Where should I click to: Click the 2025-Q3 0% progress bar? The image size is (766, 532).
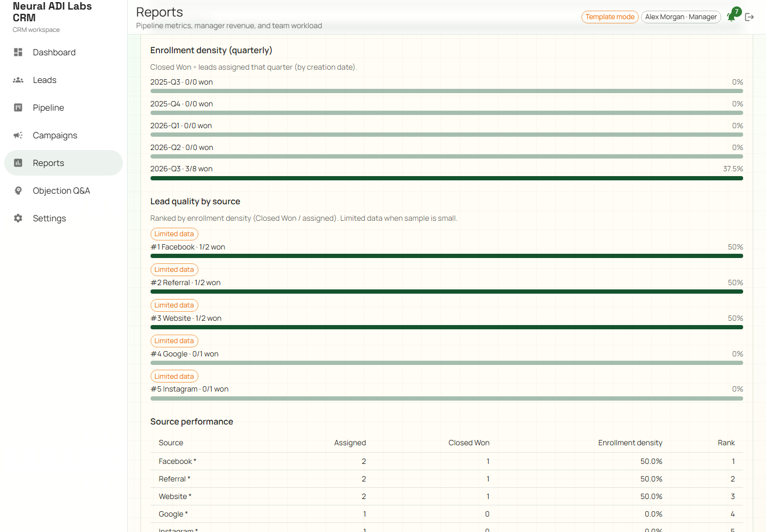tap(447, 91)
